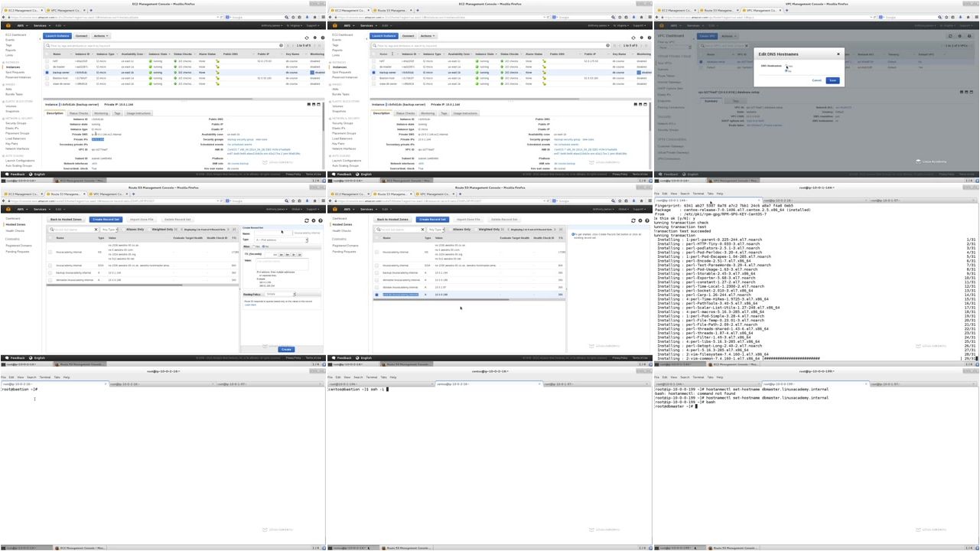
Task: Click settings gear beside the Create Record Set panel
Action: [314, 220]
